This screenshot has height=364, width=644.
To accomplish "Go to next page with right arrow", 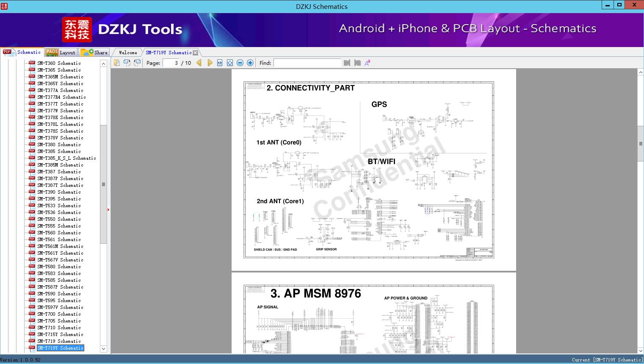I will coord(210,63).
